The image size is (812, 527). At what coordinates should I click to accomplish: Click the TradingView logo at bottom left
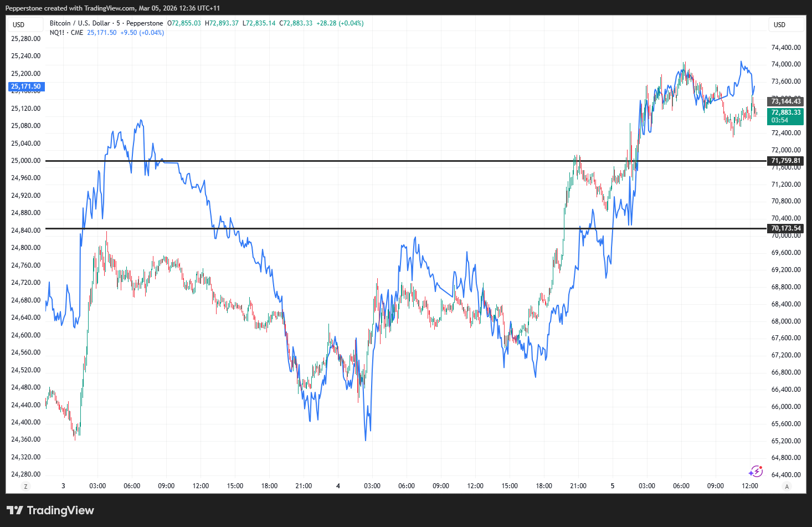point(50,510)
